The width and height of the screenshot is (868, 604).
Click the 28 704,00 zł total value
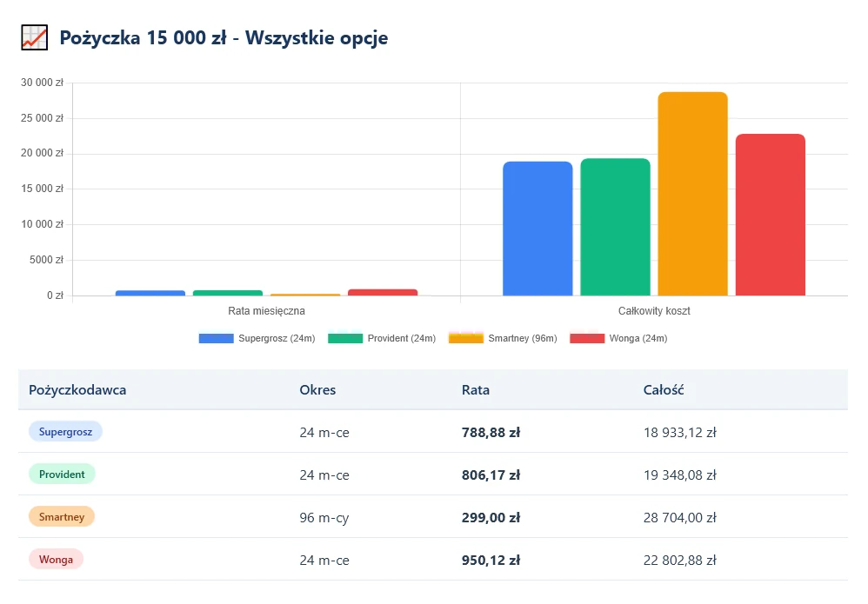coord(679,518)
